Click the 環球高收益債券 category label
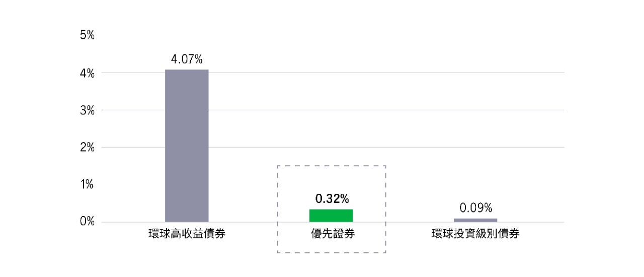The width and height of the screenshot is (644, 277). (187, 234)
